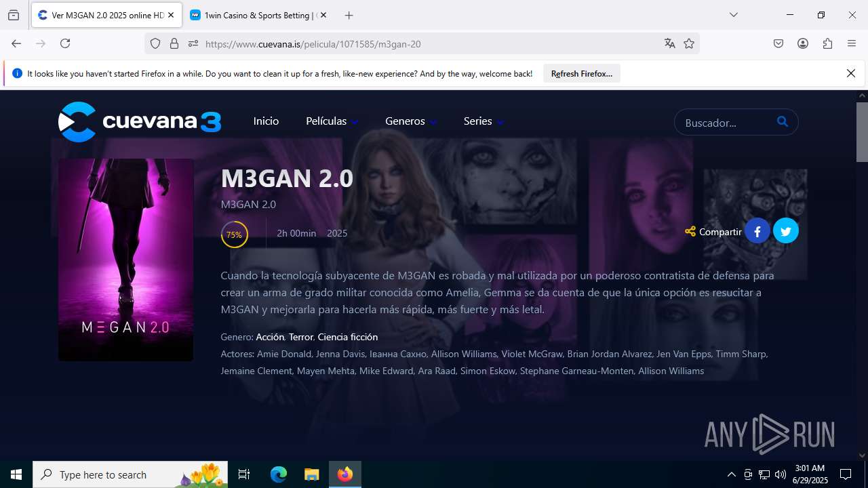The height and width of the screenshot is (488, 868).
Task: Open the Windows notification center
Action: coord(846,474)
